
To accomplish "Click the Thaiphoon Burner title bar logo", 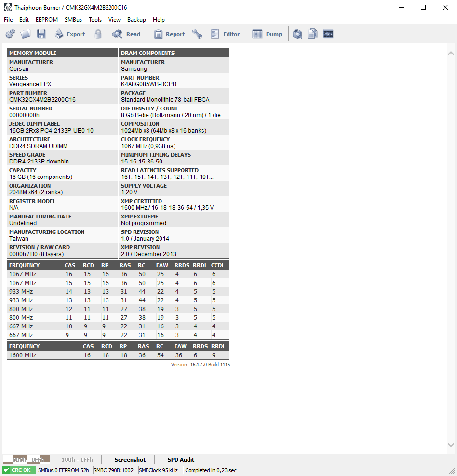I will (x=8, y=7).
